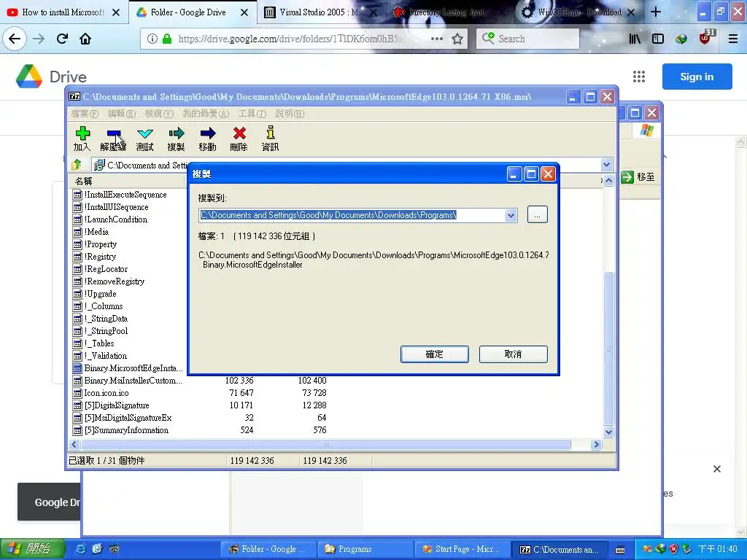The image size is (747, 560).
Task: Open the Folder - Google taskbar button
Action: click(268, 549)
